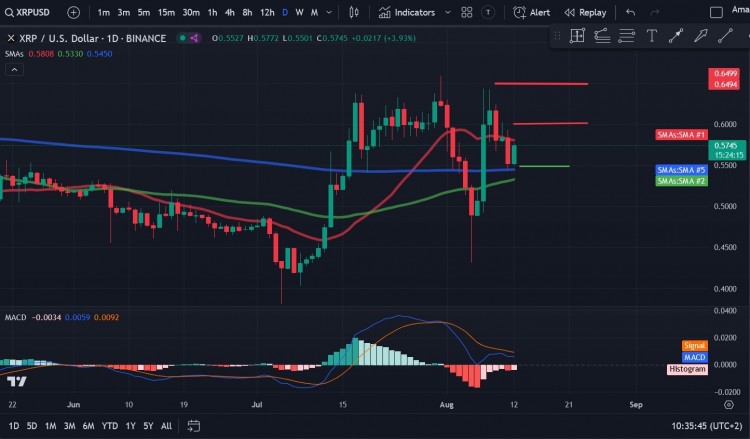Switch to the 8h timeframe
The image size is (750, 439).
point(247,12)
